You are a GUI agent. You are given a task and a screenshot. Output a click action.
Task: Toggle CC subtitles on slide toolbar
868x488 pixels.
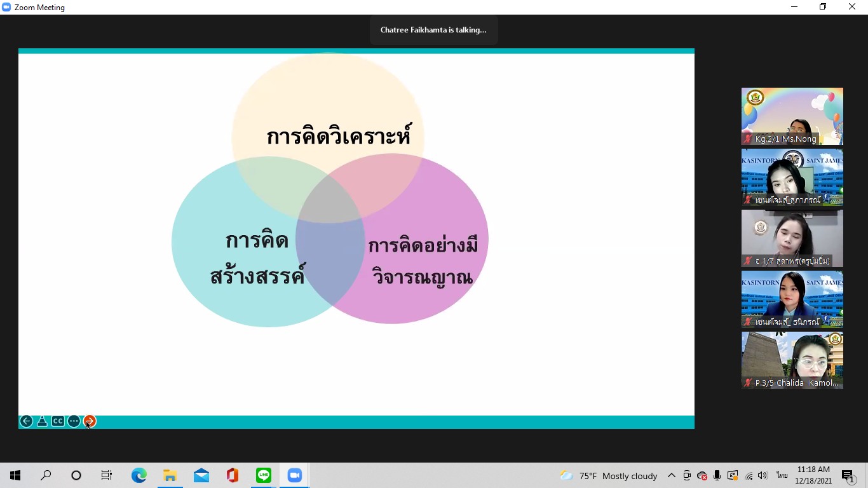58,421
